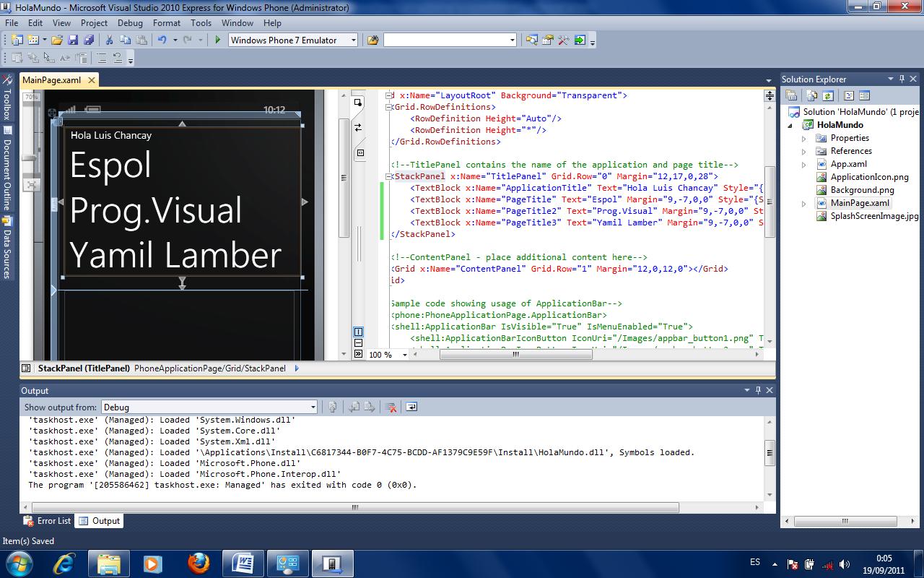Open App.xaml from Solution Explorer
The height and width of the screenshot is (578, 924).
pos(848,164)
